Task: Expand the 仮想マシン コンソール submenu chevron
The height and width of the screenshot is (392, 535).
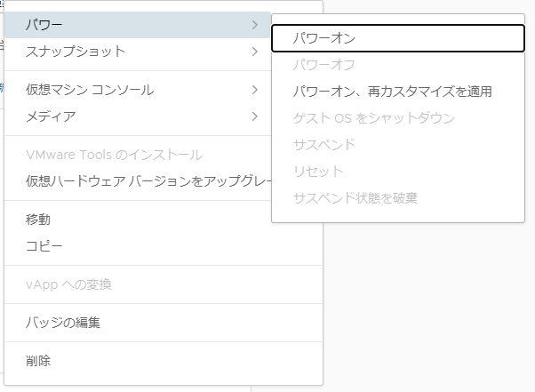Action: coord(254,90)
